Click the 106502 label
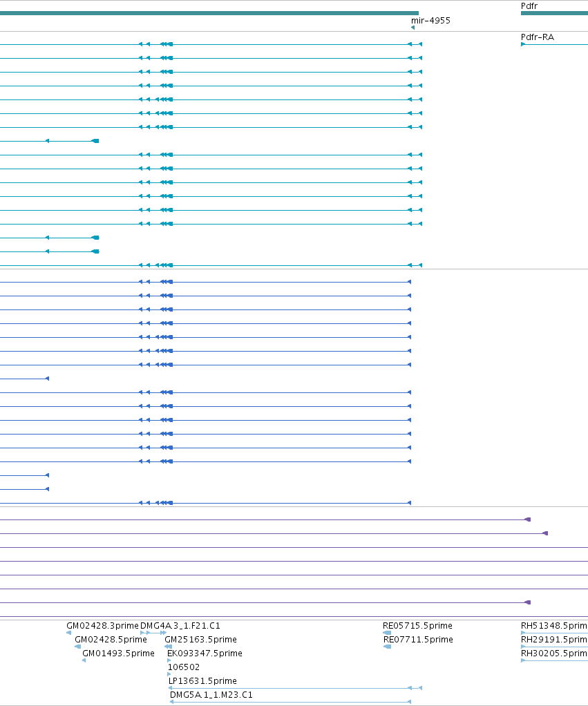 184,667
